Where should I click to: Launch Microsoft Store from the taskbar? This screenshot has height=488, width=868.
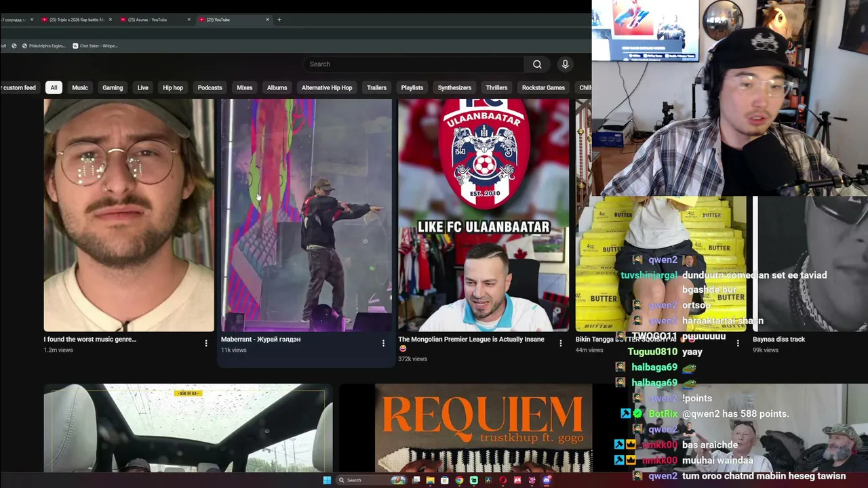pos(445,480)
